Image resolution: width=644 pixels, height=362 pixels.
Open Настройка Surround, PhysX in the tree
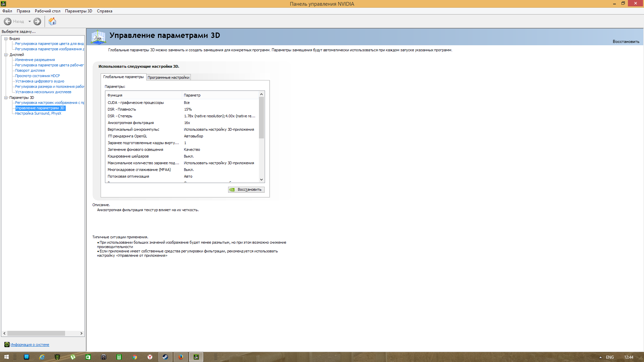click(x=38, y=113)
